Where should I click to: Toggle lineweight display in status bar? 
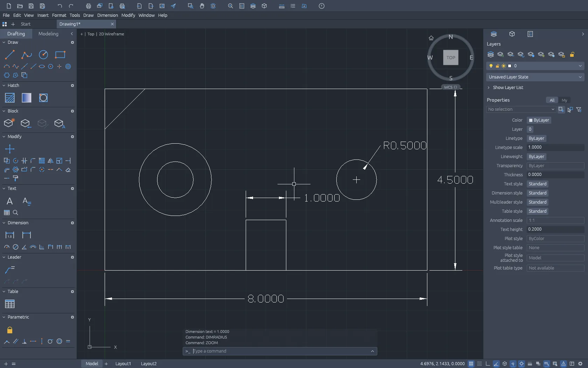point(530,364)
